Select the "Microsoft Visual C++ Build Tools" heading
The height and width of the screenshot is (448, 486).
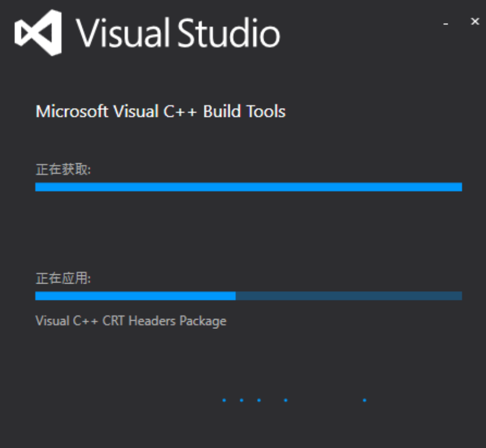(161, 112)
